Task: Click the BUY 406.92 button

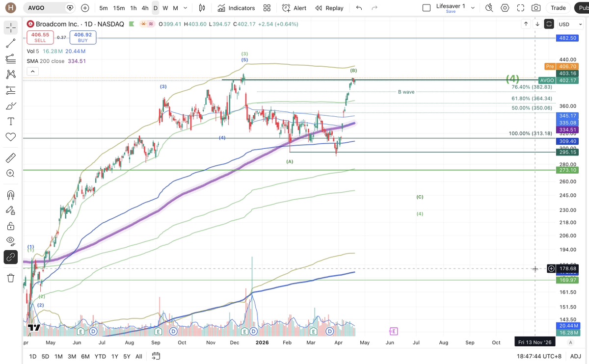Action: [x=82, y=37]
